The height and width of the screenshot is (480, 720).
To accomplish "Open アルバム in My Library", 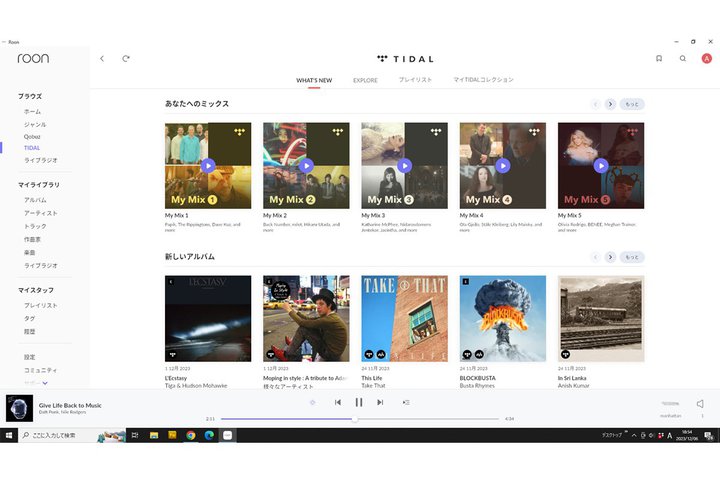I will (x=35, y=200).
